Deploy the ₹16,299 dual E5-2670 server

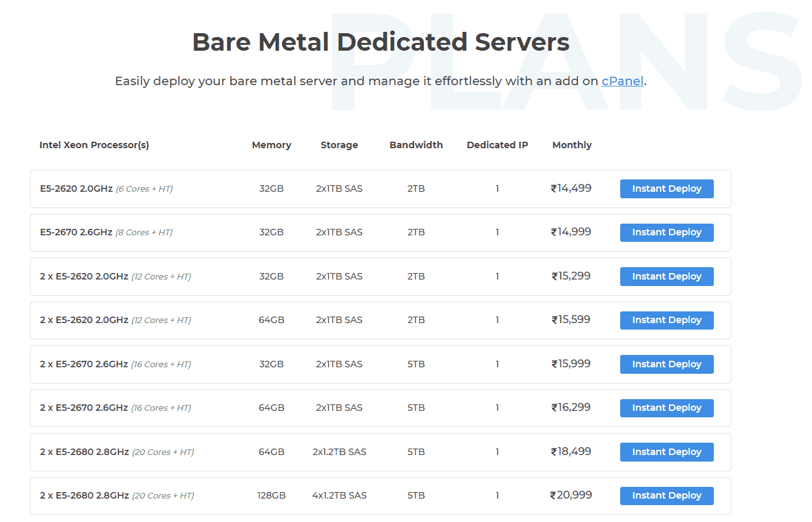[666, 408]
